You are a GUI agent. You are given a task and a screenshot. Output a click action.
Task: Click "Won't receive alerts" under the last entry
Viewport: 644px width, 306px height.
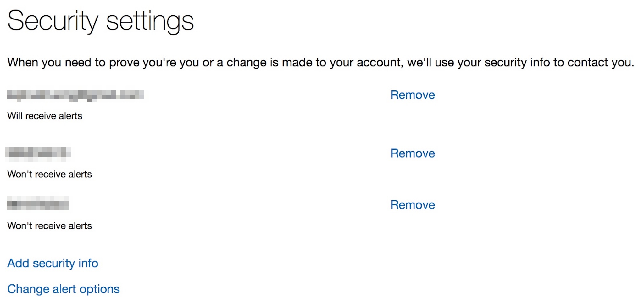[x=50, y=226]
